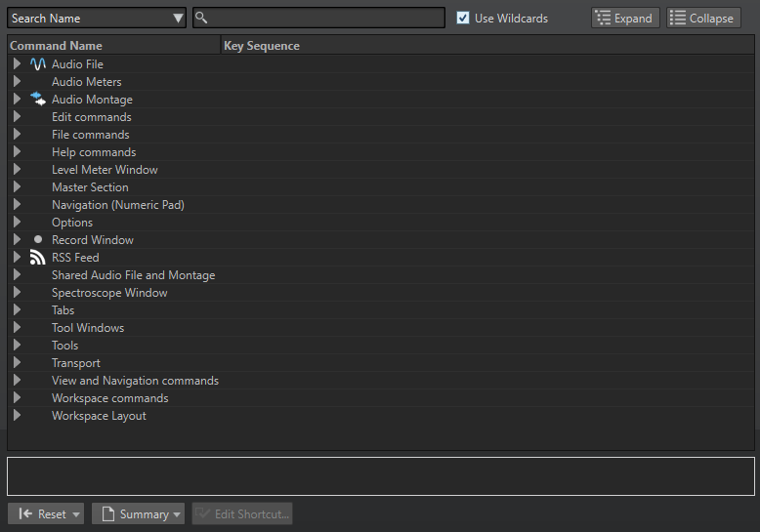Open the Summary dropdown menu
The image size is (760, 532).
pos(138,514)
